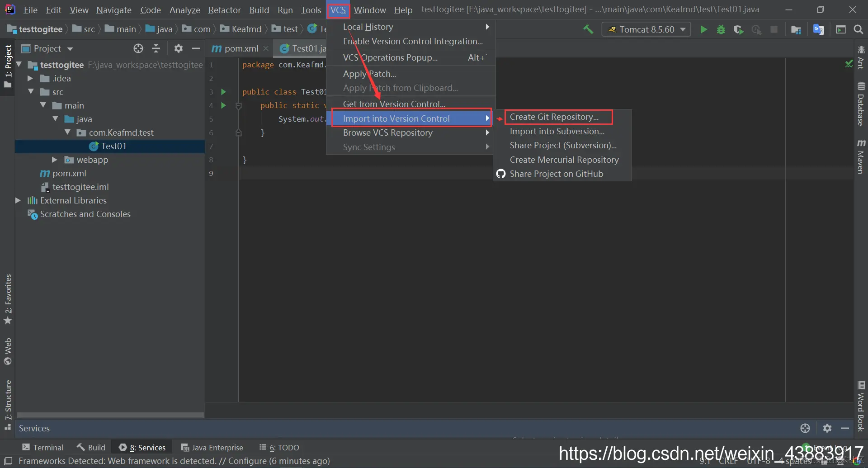
Task: Start debugging with the bug icon
Action: (x=721, y=29)
